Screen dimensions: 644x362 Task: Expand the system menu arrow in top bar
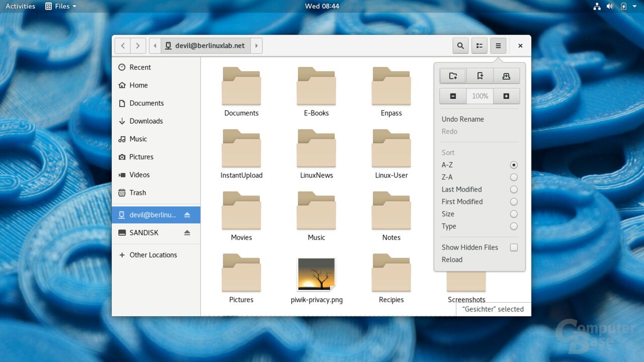pyautogui.click(x=634, y=6)
